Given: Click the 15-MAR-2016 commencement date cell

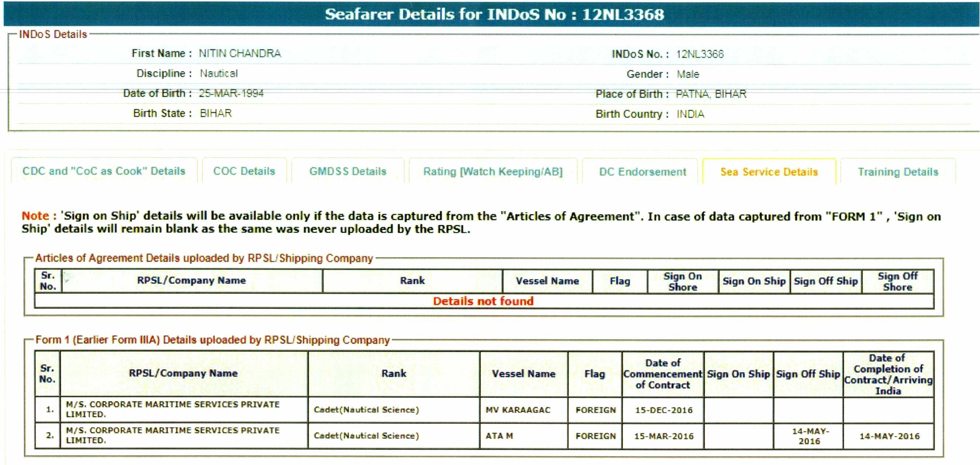Looking at the screenshot, I should point(663,436).
